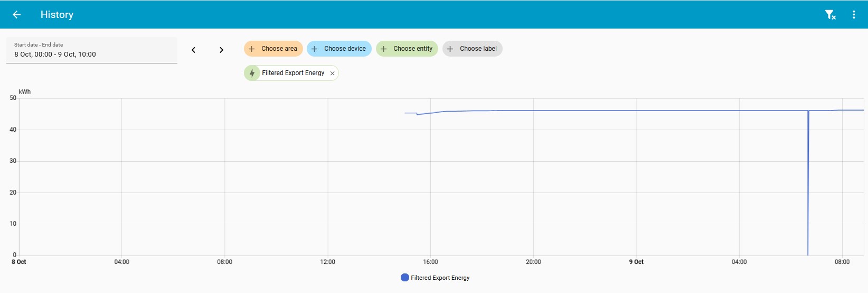Click the 9 Oct axis marker
The width and height of the screenshot is (868, 293).
(636, 262)
